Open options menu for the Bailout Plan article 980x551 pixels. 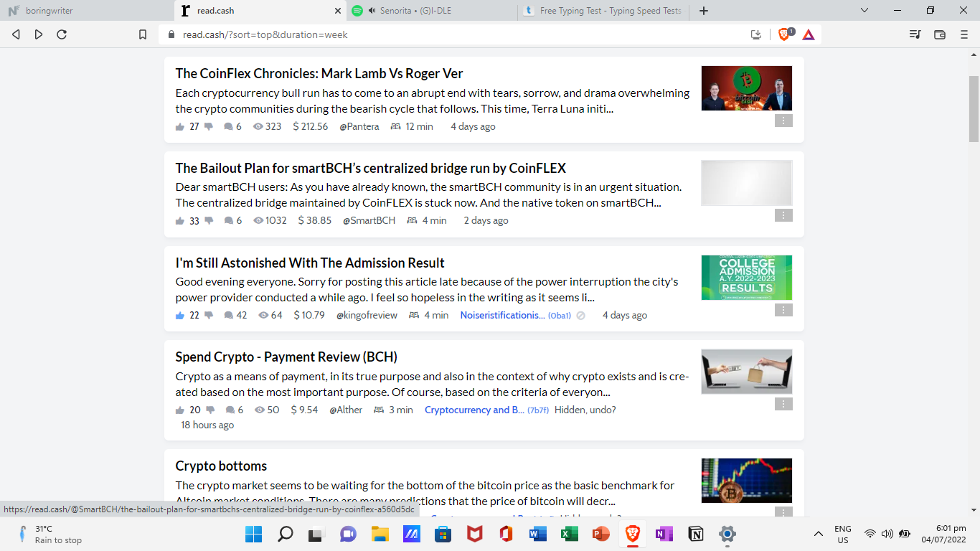[x=783, y=215]
